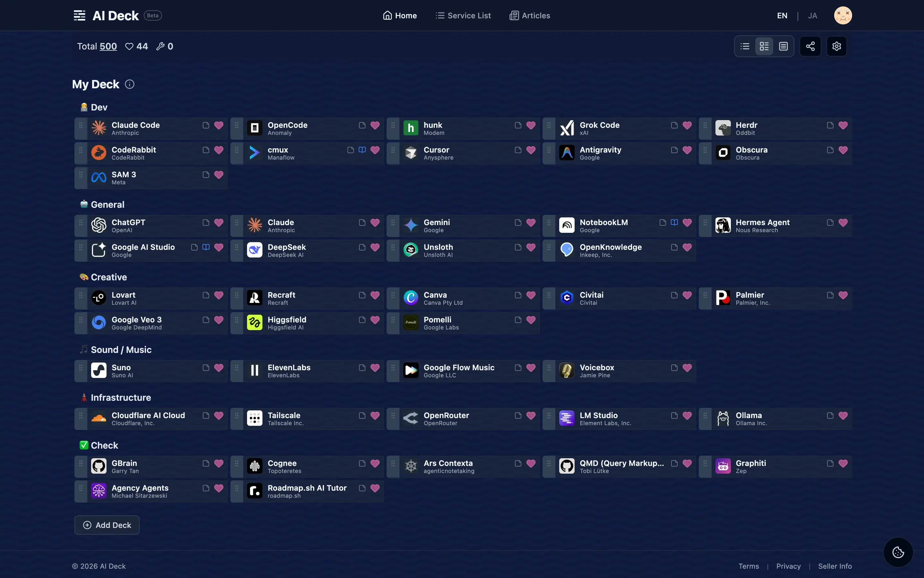Screen dimensions: 924x578
Task: Click the Higgsfield logo icon
Action: [x=255, y=323]
